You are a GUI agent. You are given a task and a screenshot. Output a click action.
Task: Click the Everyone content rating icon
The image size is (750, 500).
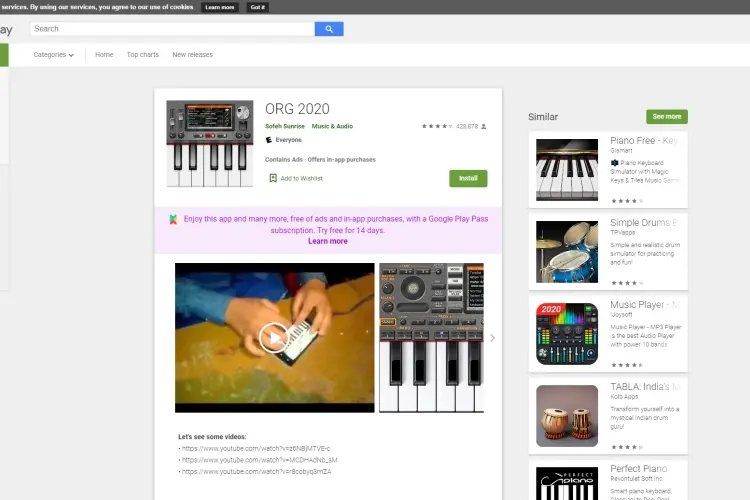tap(269, 140)
